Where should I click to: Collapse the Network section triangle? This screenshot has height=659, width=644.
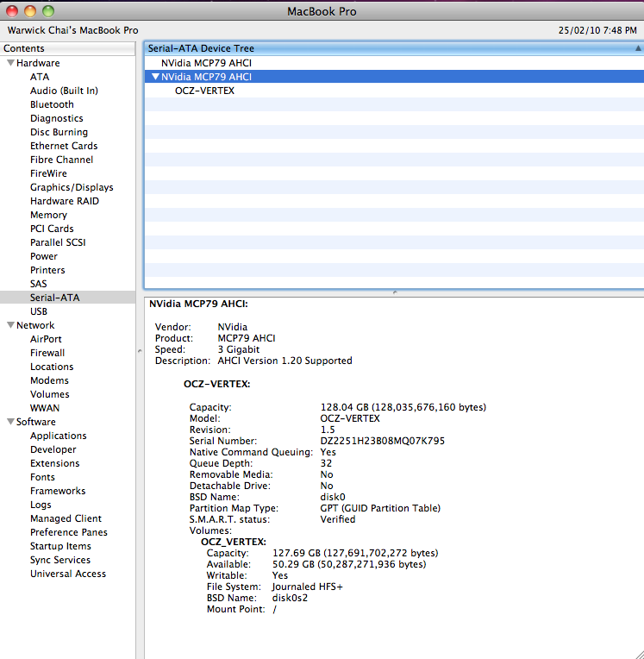pos(11,325)
